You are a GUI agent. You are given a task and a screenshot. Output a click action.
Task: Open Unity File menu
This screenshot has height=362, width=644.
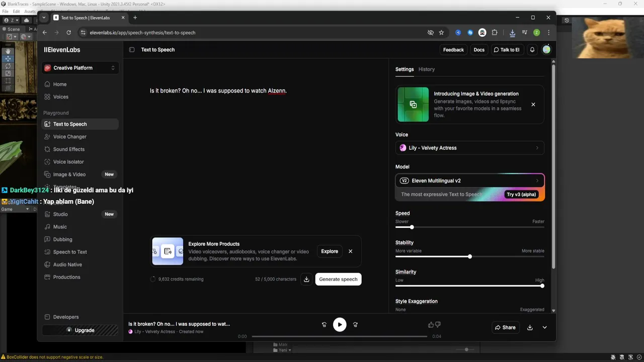click(6, 11)
